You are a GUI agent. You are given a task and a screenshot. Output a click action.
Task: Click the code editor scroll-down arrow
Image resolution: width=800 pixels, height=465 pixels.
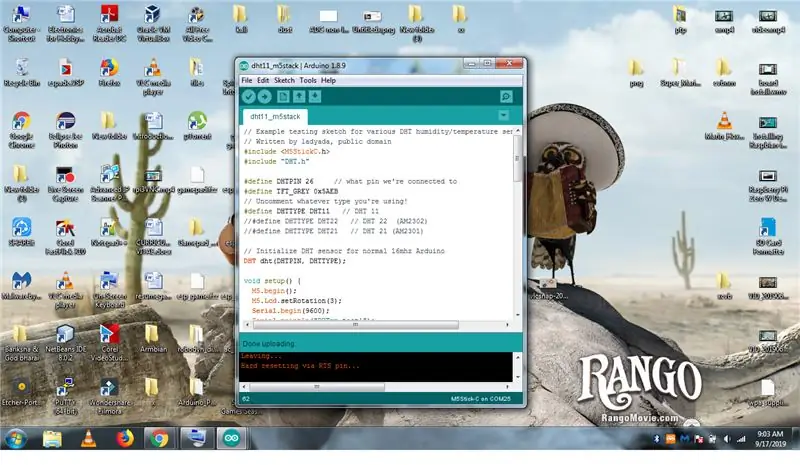[x=517, y=315]
